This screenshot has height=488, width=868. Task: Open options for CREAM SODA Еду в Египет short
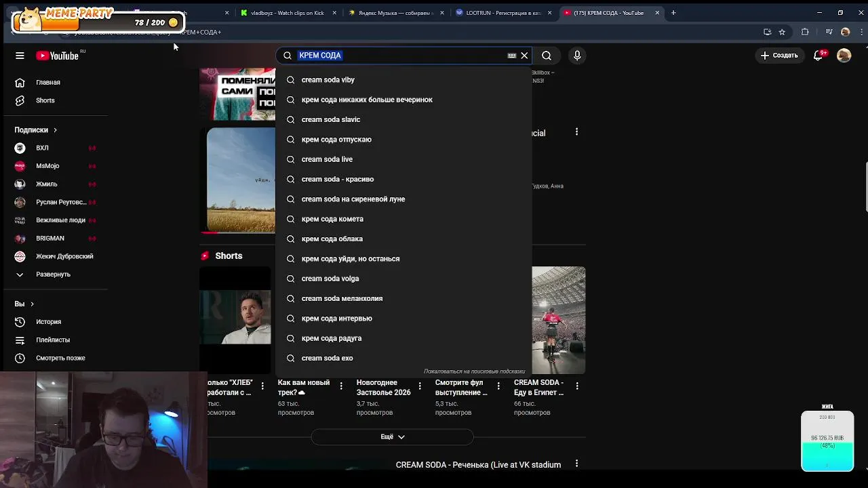coord(577,386)
